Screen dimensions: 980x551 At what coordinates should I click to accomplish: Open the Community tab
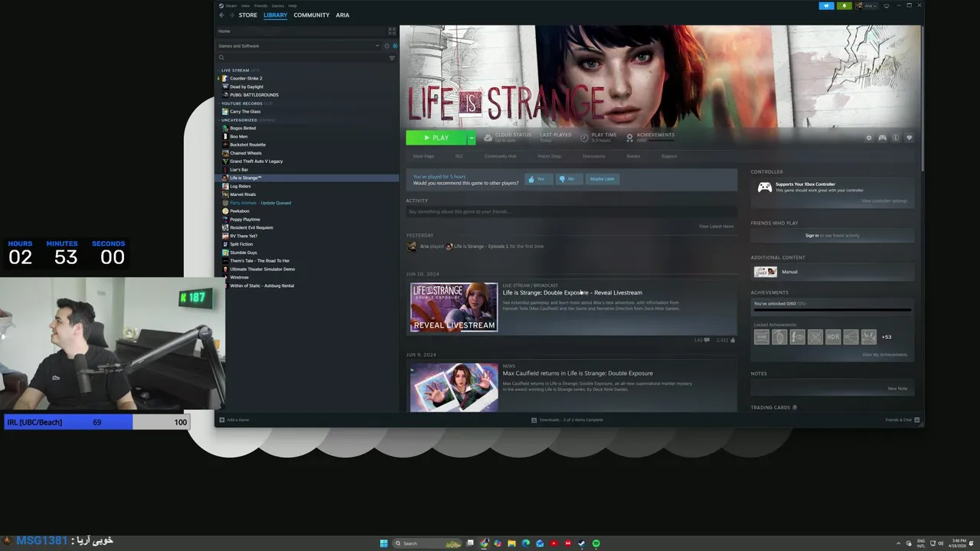pyautogui.click(x=311, y=15)
